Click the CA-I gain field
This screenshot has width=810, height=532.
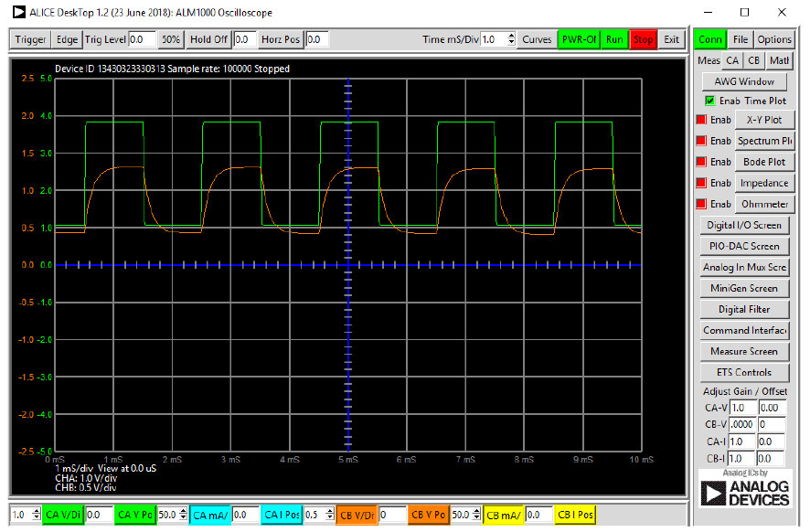(x=741, y=442)
